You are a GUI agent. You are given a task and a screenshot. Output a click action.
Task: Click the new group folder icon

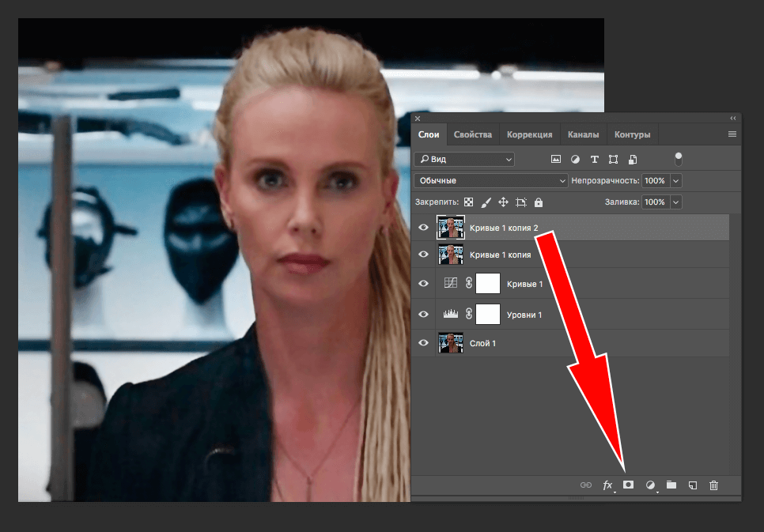click(x=671, y=485)
